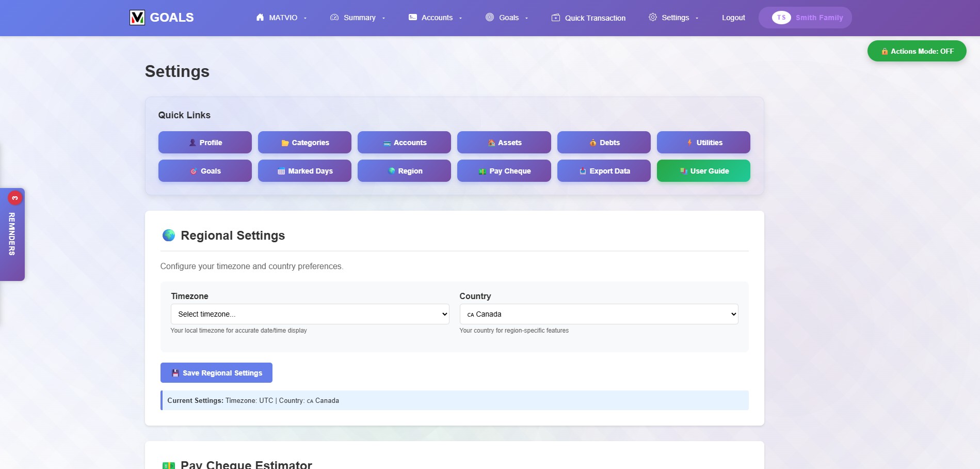Click Save Regional Settings button
980x469 pixels.
(216, 373)
